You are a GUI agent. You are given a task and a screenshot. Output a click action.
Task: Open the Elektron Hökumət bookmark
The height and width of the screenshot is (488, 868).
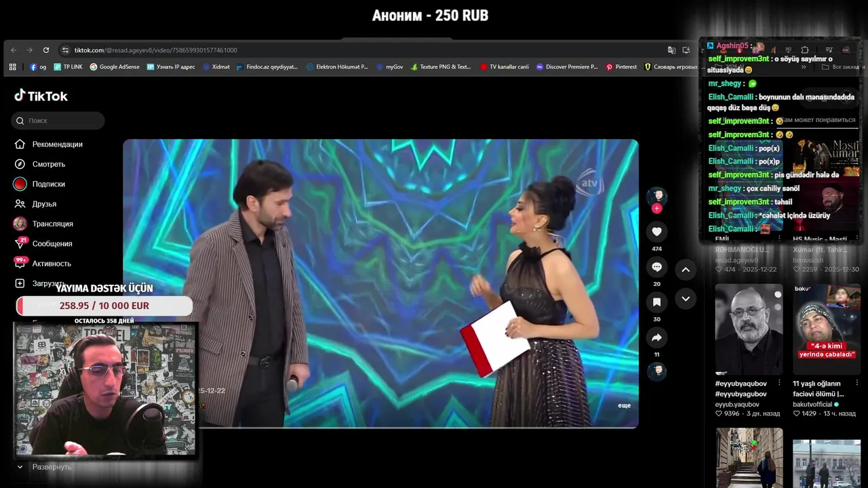click(x=337, y=67)
